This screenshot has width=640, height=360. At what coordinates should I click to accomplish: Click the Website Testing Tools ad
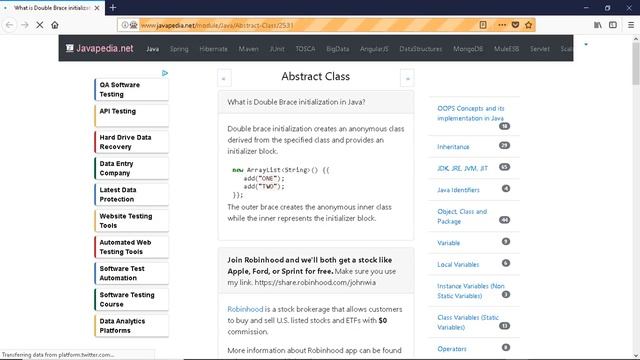131,221
